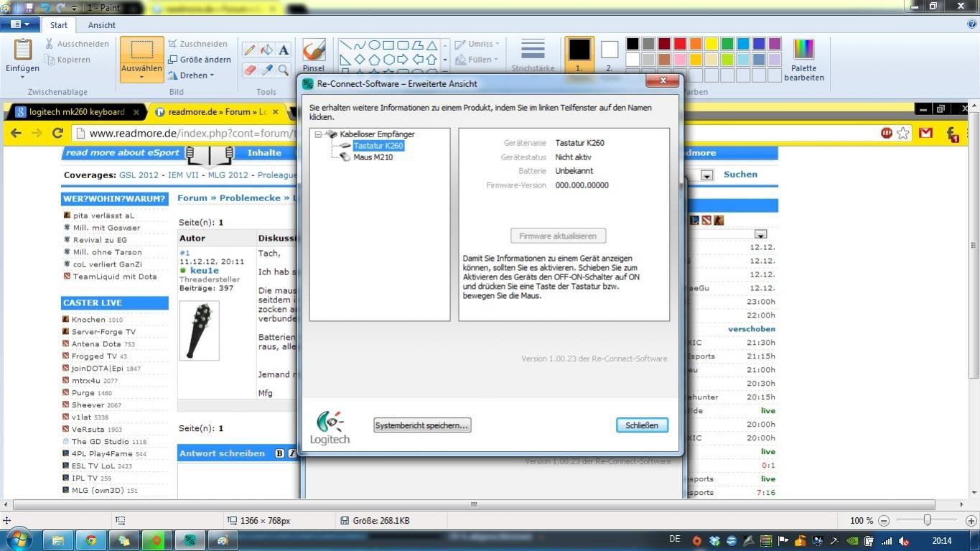Click the Gmail extension icon
The height and width of the screenshot is (551, 980).
[x=926, y=133]
